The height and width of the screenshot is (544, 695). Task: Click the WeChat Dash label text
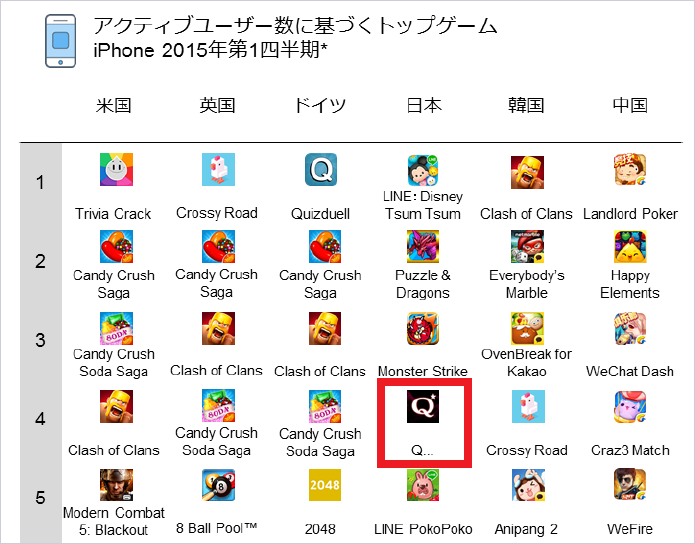[629, 371]
